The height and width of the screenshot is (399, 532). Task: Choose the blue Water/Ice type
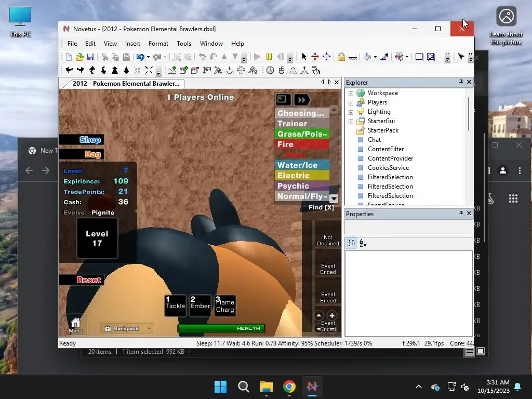coord(302,165)
